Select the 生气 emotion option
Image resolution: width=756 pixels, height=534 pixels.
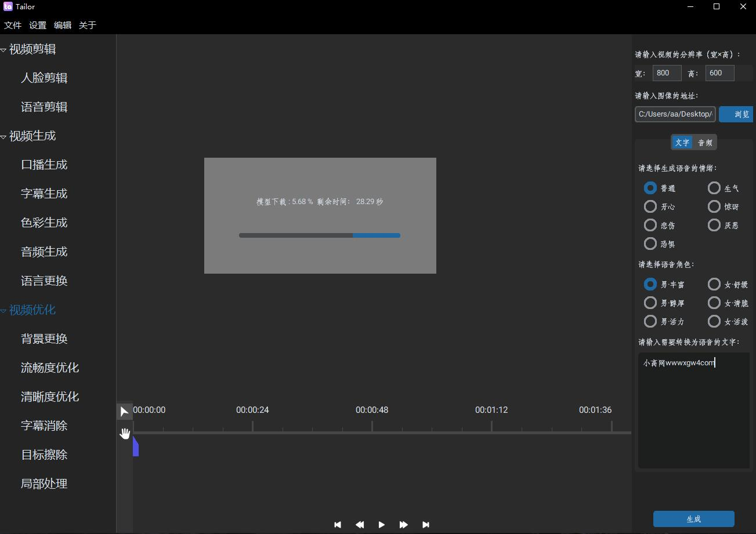pos(714,188)
